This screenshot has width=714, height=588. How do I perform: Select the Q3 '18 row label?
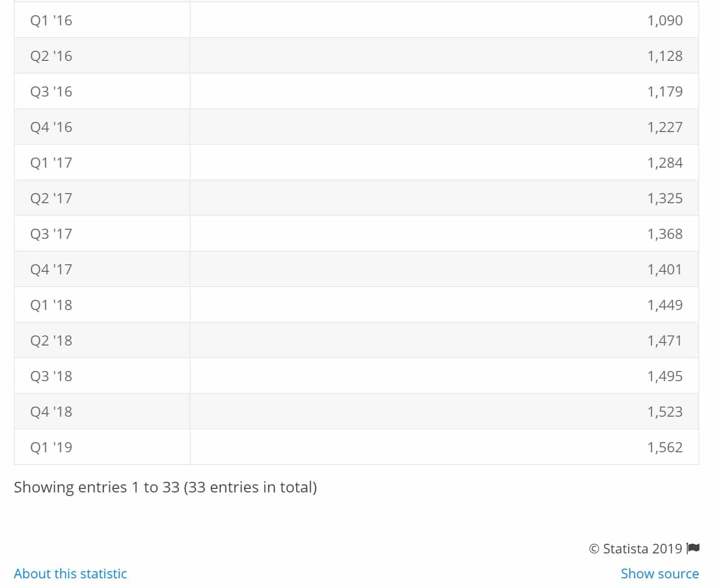point(51,376)
